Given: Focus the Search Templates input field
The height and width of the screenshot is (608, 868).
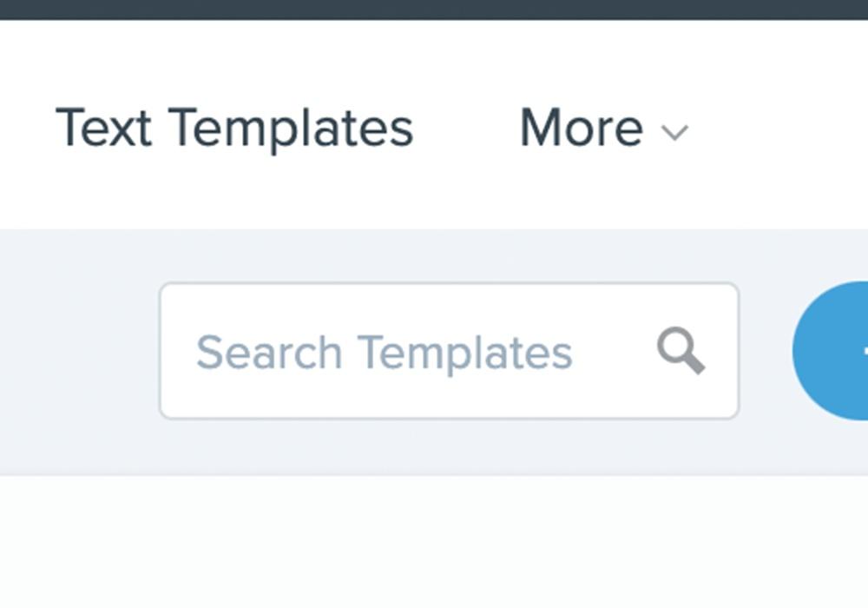Looking at the screenshot, I should [450, 351].
